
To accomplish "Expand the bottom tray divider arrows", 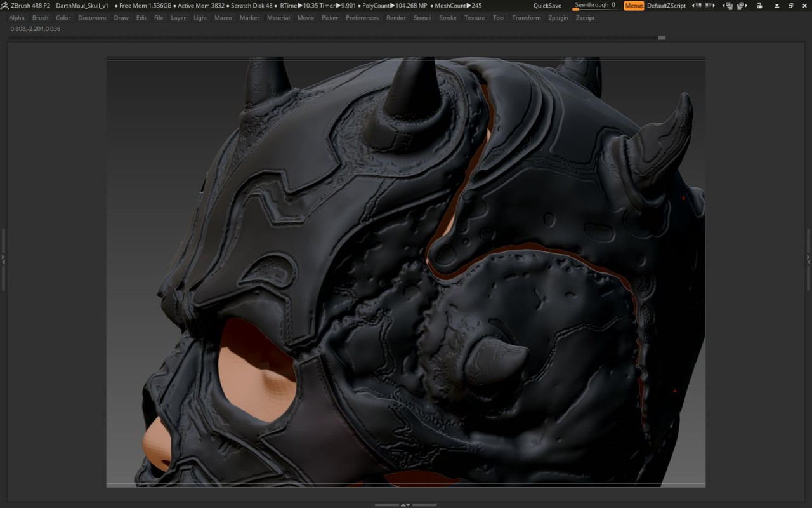I will pyautogui.click(x=406, y=505).
